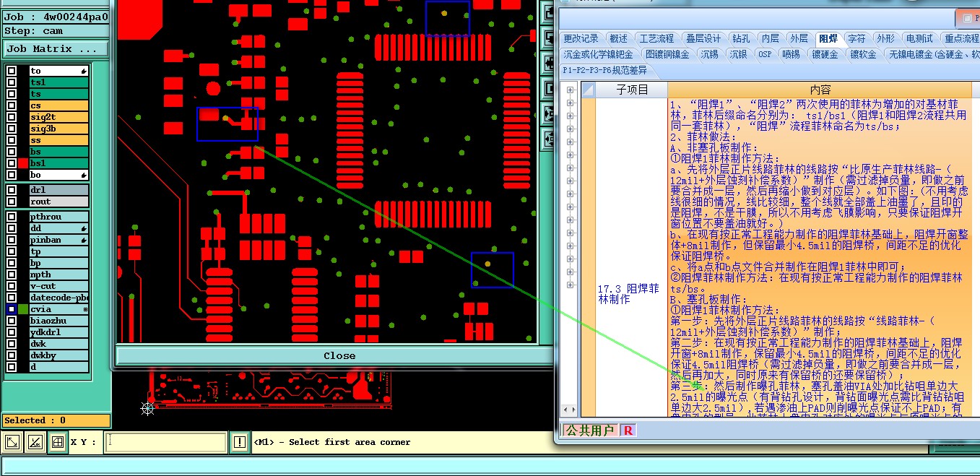The image size is (980, 476).
Task: Click the 17.3 阻焊菲林制作 sub-item cell
Action: coord(631,258)
